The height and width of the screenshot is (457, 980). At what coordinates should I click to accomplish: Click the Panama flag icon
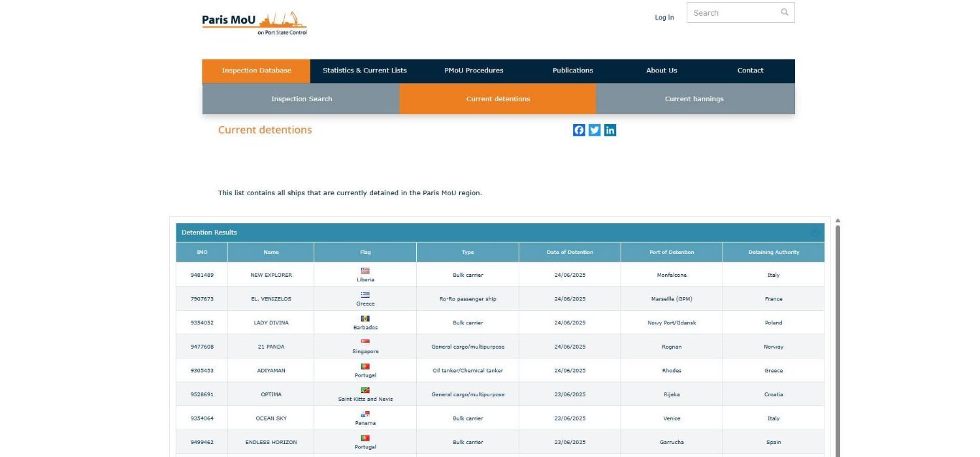[365, 414]
